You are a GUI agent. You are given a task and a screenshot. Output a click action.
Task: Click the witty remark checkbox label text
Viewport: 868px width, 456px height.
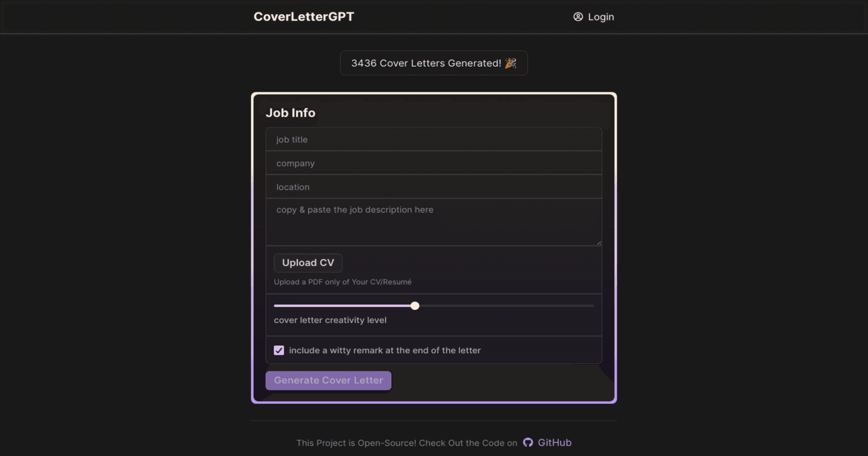[x=385, y=351]
